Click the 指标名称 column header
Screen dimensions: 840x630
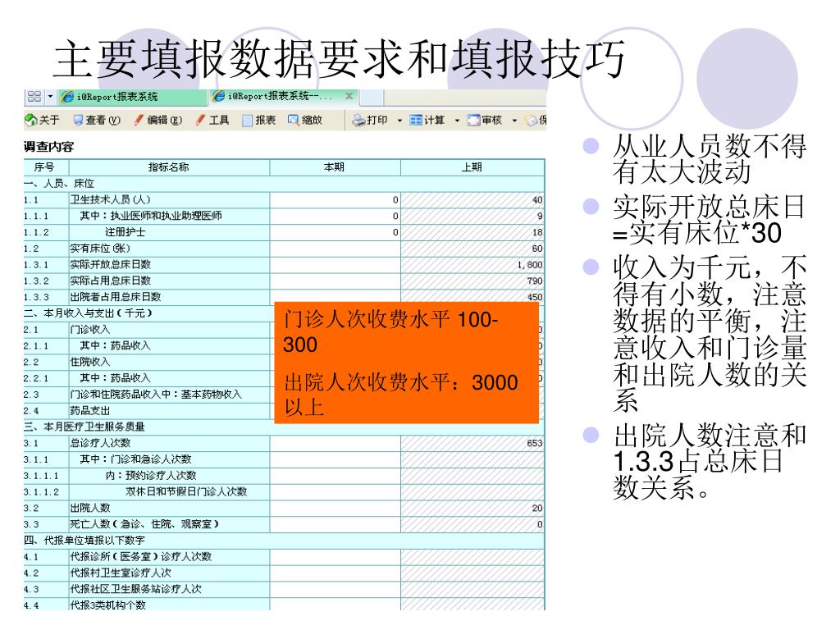169,167
